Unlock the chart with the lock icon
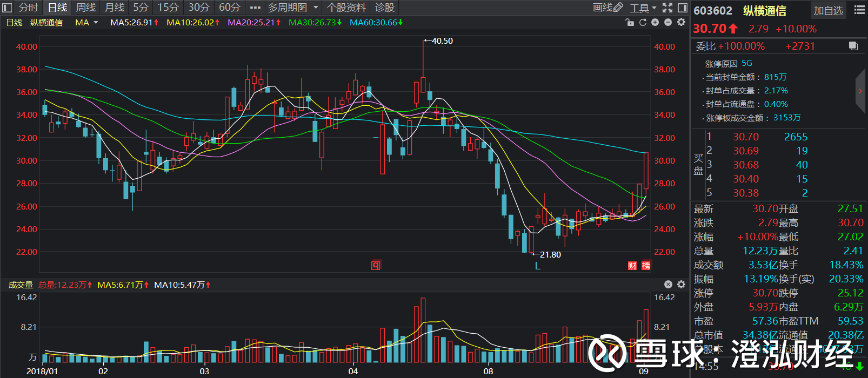 click(x=630, y=22)
